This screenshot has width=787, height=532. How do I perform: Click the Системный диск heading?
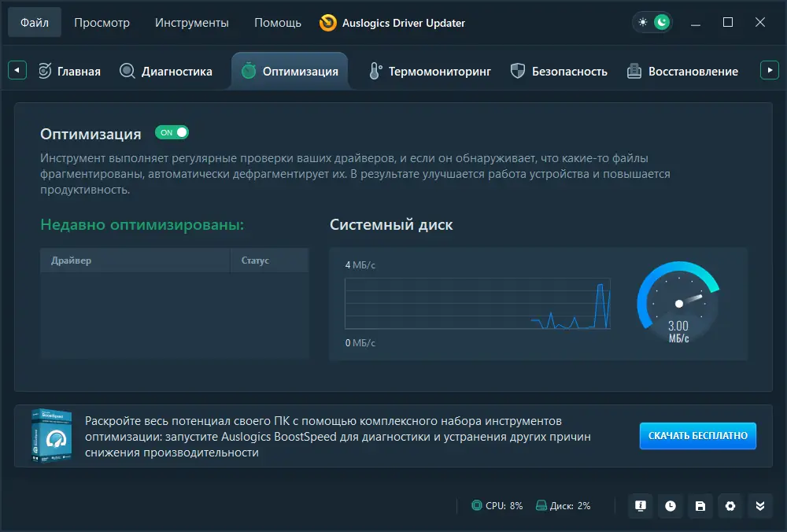(391, 224)
